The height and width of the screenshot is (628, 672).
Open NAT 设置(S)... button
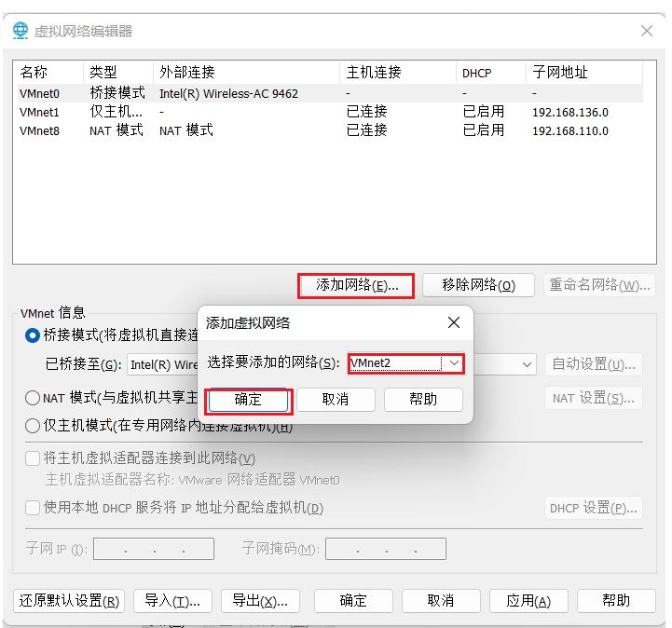[594, 399]
